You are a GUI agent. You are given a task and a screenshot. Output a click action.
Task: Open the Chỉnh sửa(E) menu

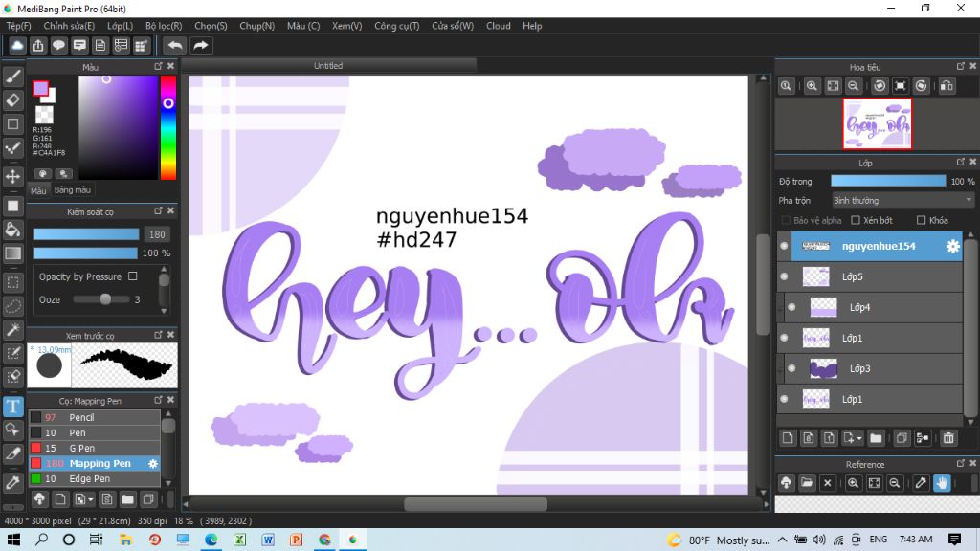[69, 26]
